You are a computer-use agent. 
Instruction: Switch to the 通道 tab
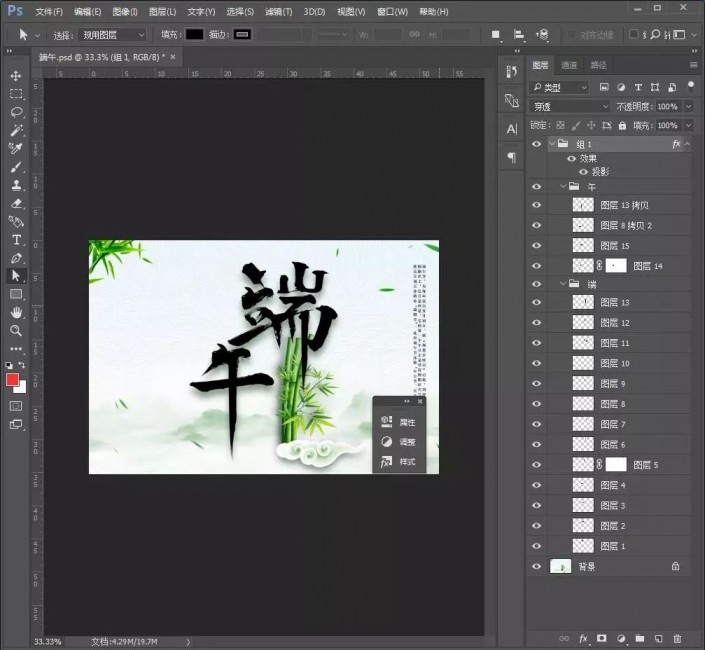569,65
